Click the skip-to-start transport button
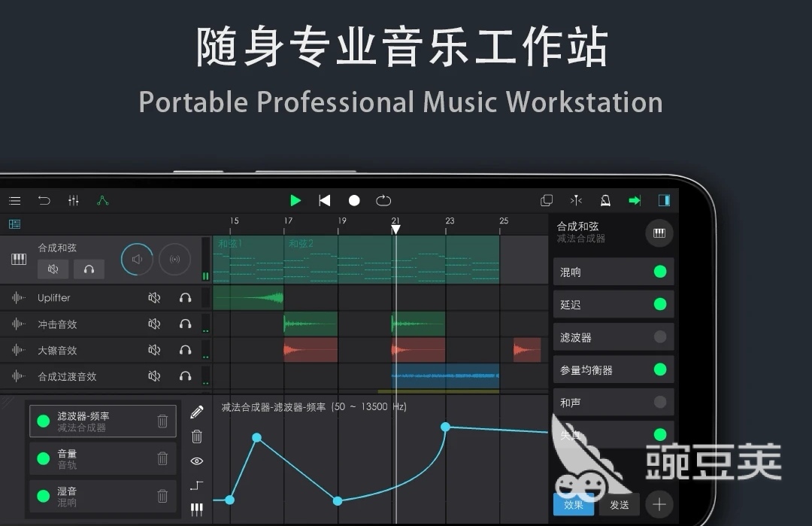The image size is (812, 526). tap(325, 200)
